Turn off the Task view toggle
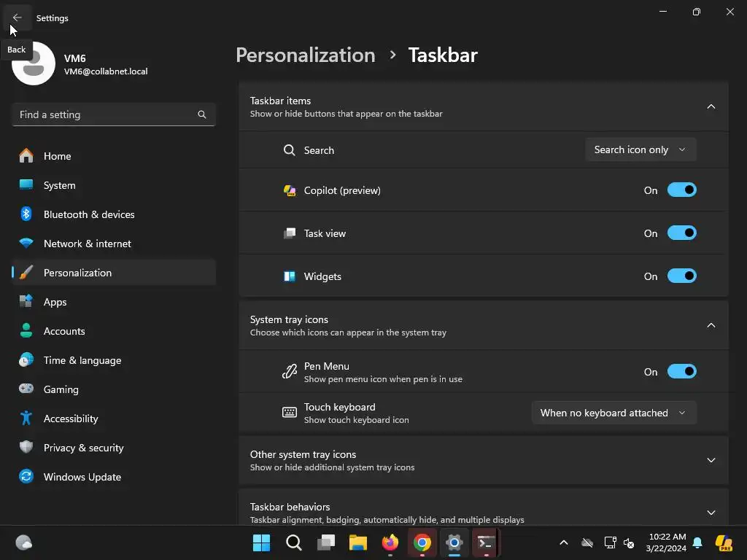This screenshot has height=560, width=747. [x=682, y=233]
